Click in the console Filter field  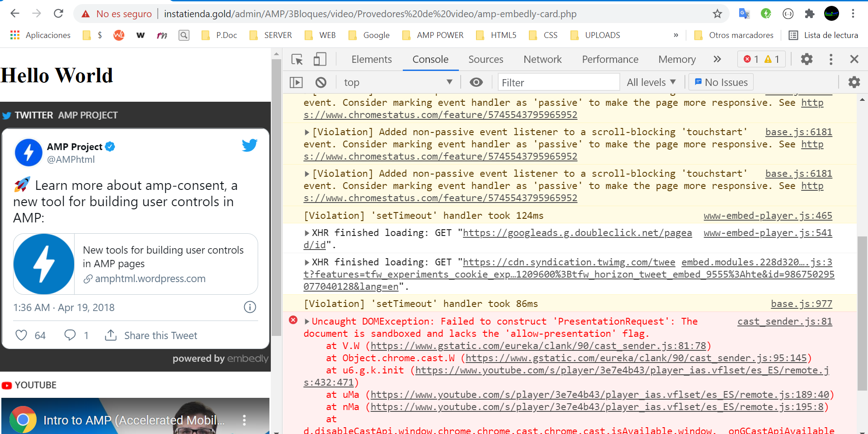pyautogui.click(x=558, y=82)
